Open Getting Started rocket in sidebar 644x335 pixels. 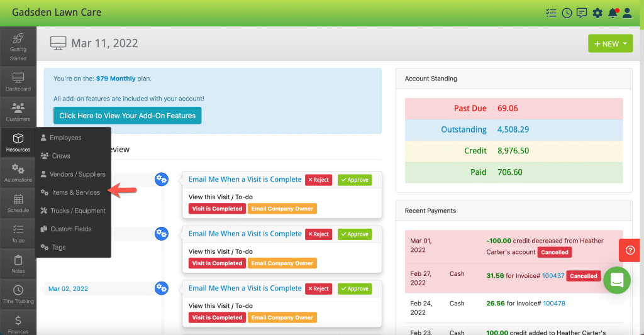[x=18, y=47]
